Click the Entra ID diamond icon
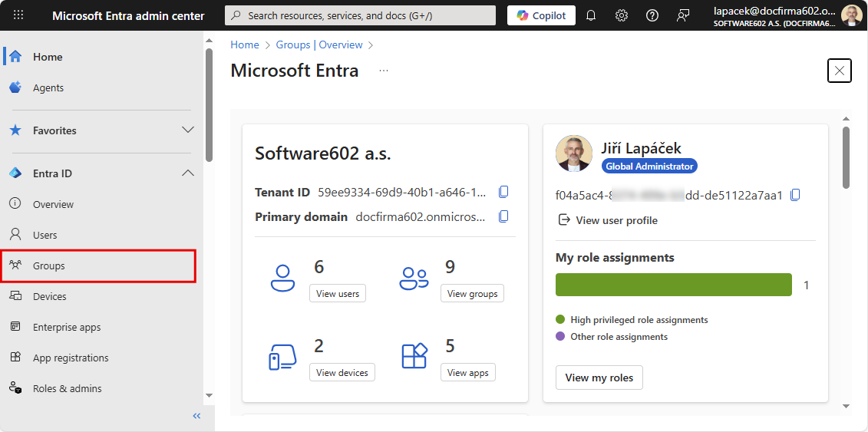The height and width of the screenshot is (432, 868). coord(15,173)
